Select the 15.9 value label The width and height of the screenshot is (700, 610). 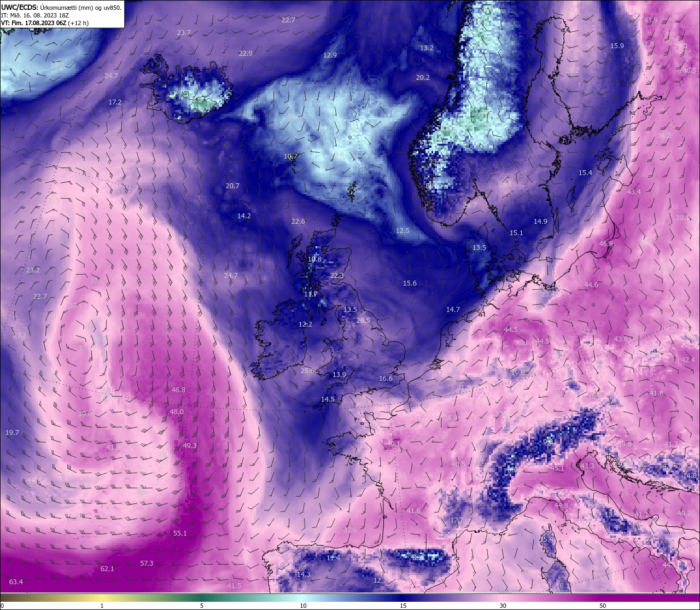point(617,46)
